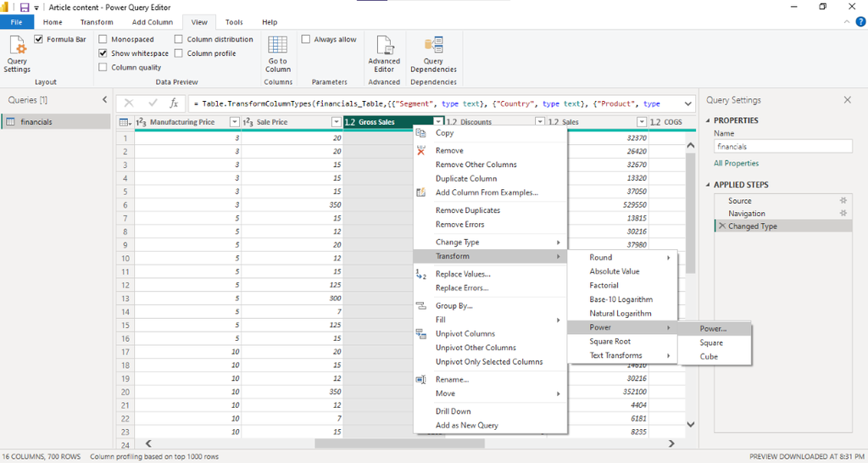Open the Sale Price column filter dropdown
Image resolution: width=868 pixels, height=463 pixels.
[x=337, y=122]
